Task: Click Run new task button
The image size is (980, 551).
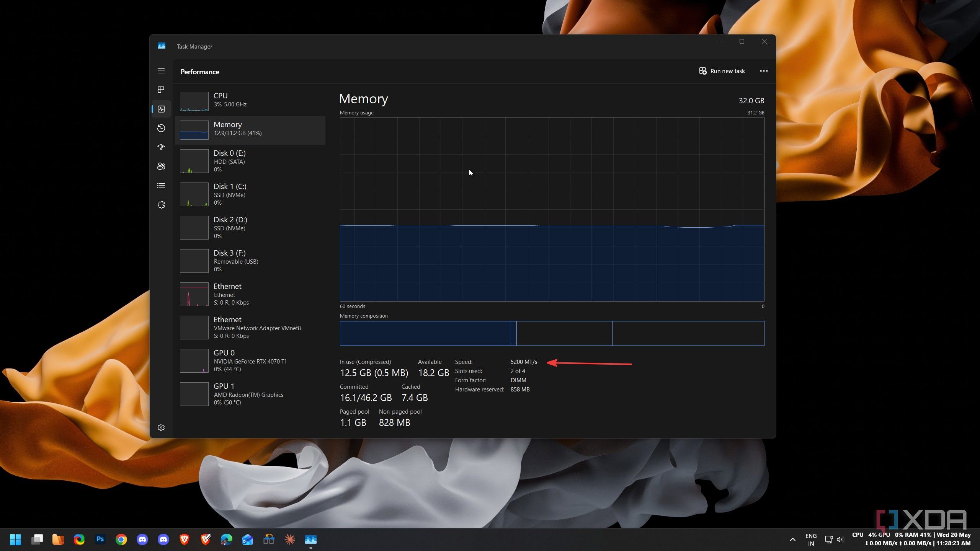Action: (722, 71)
